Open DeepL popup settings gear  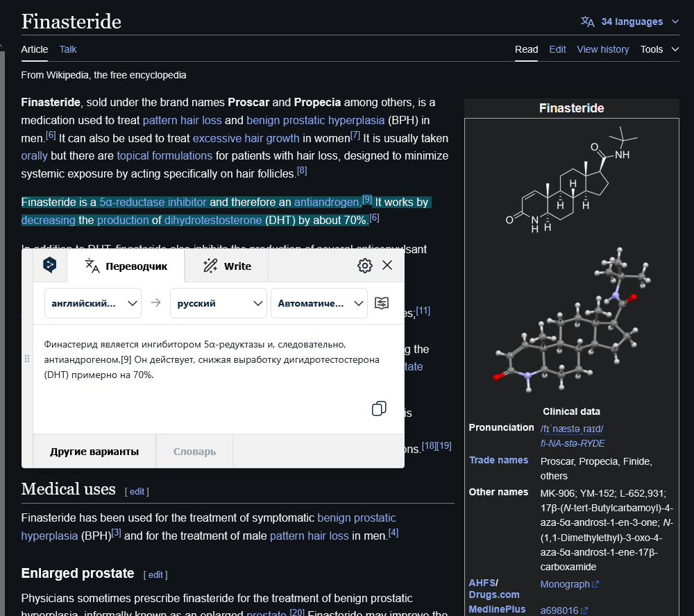coord(365,266)
